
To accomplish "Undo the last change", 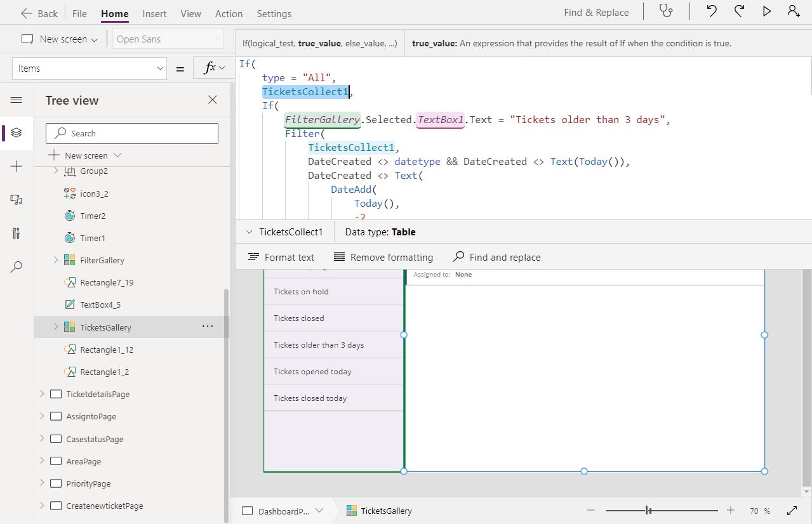I will pyautogui.click(x=711, y=11).
